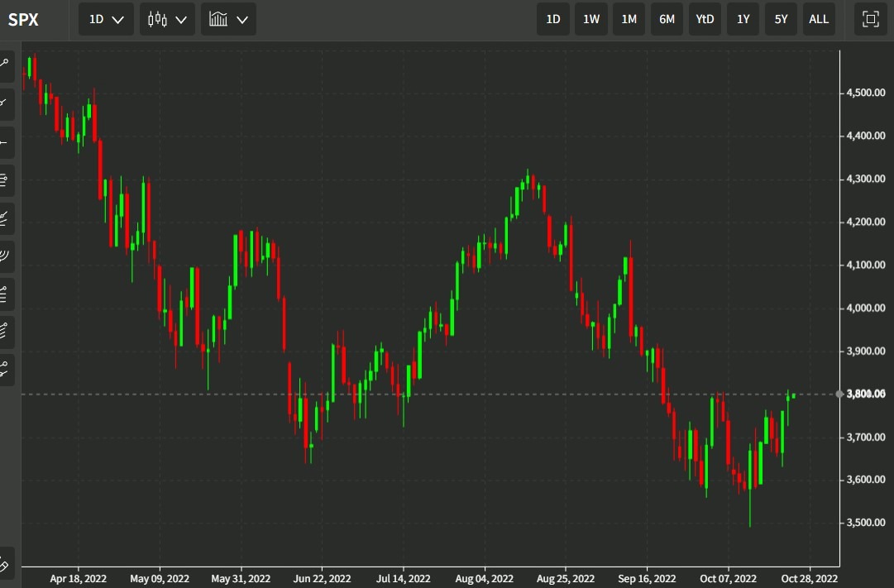Click the Sep 16, 2022 date label
The width and height of the screenshot is (894, 588).
647,578
